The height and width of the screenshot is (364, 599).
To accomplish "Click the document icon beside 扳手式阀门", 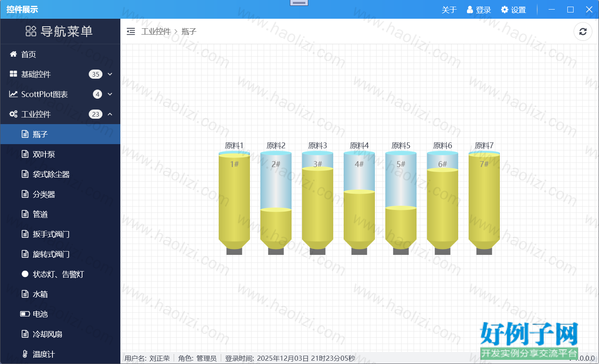I will 25,234.
